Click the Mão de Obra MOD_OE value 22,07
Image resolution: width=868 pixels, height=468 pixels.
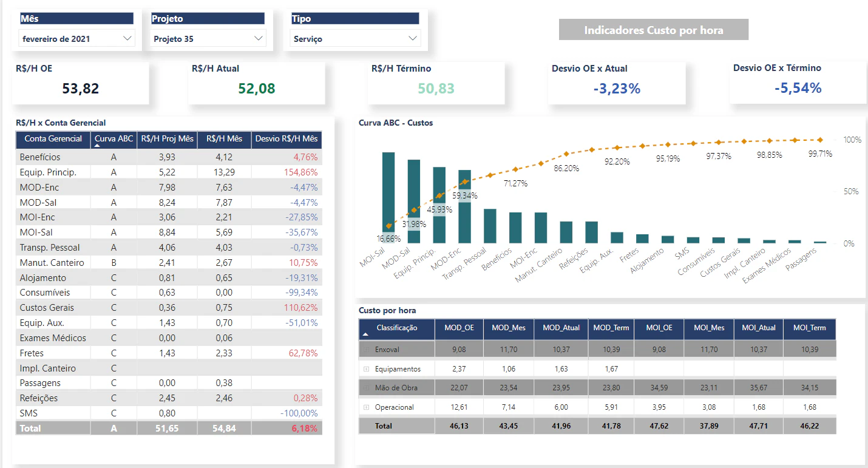click(x=459, y=388)
